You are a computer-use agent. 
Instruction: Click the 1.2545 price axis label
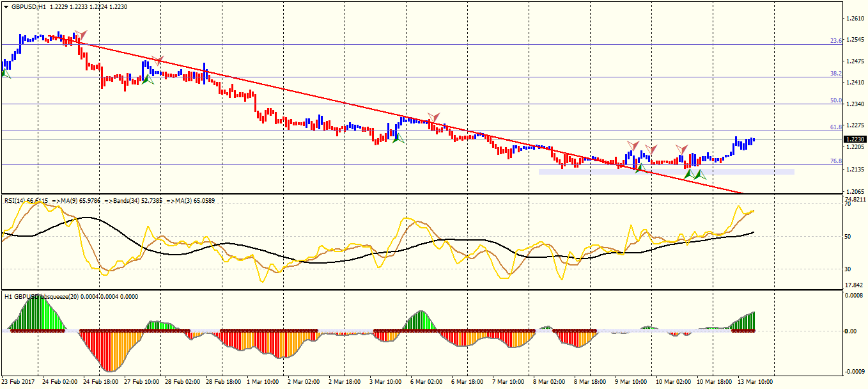(x=854, y=40)
